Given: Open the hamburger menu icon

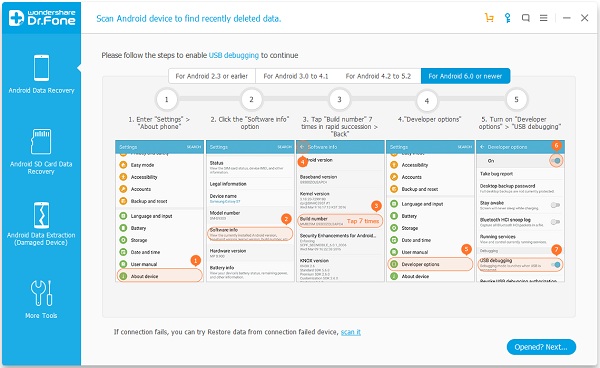Looking at the screenshot, I should point(543,18).
